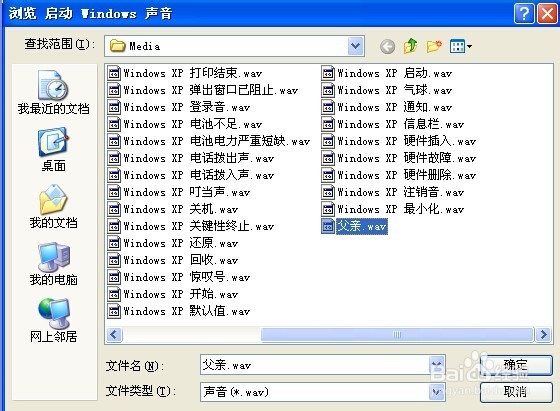Click the 确定 button
The image size is (560, 411).
516,365
